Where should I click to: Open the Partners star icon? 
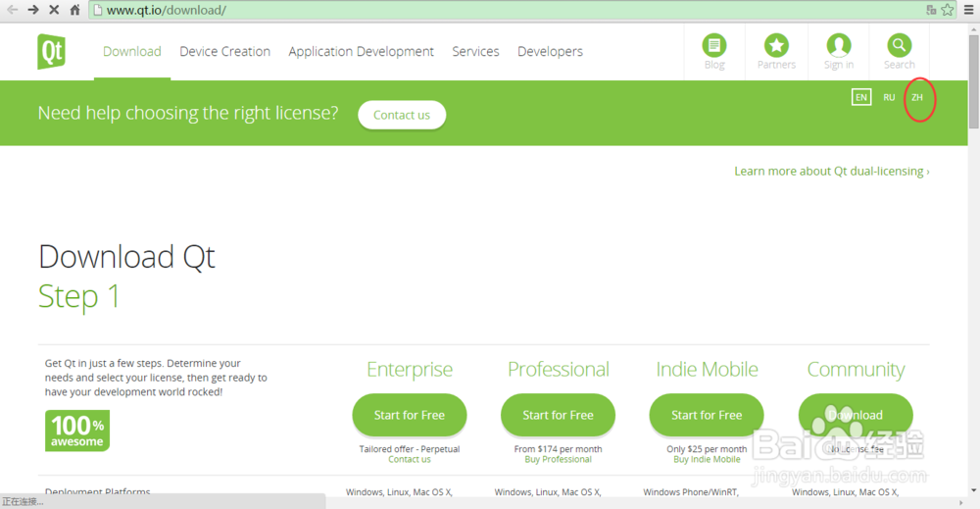point(776,45)
